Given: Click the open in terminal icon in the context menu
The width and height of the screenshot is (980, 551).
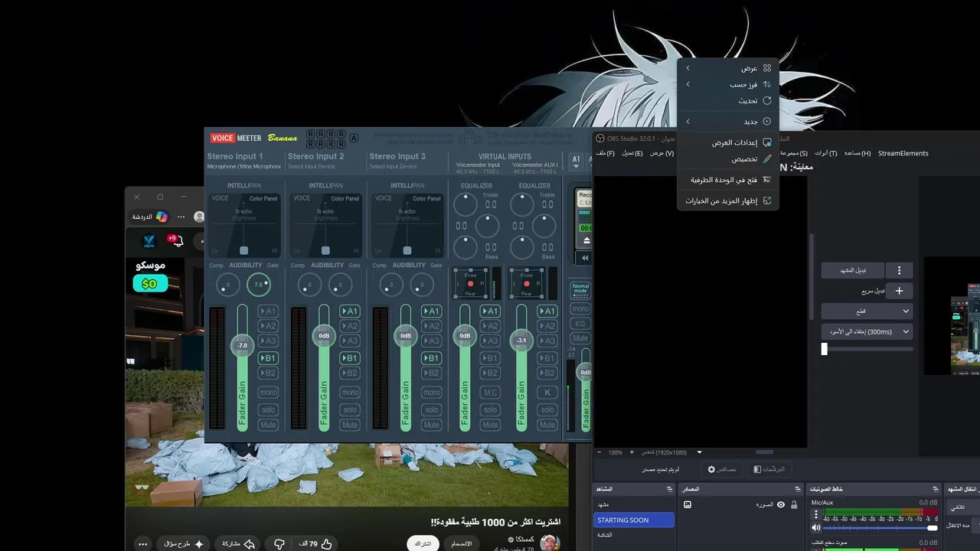Looking at the screenshot, I should click(767, 180).
